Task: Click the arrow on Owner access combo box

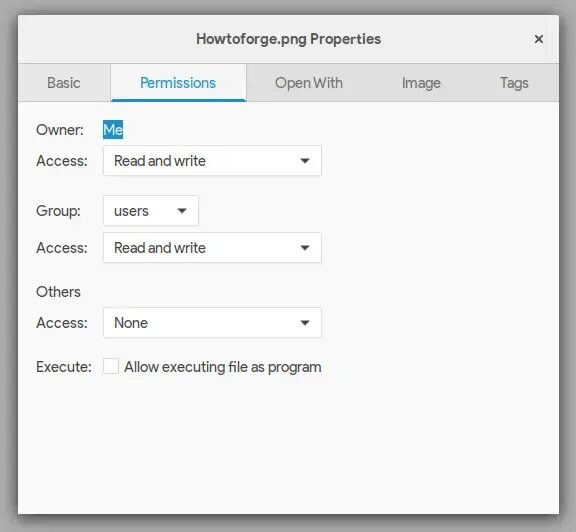Action: [x=305, y=161]
